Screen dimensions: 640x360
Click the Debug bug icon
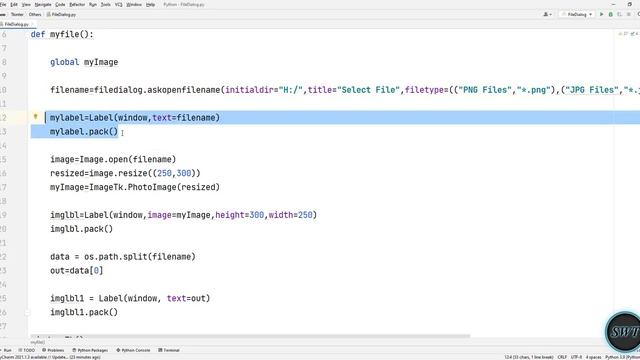click(611, 15)
